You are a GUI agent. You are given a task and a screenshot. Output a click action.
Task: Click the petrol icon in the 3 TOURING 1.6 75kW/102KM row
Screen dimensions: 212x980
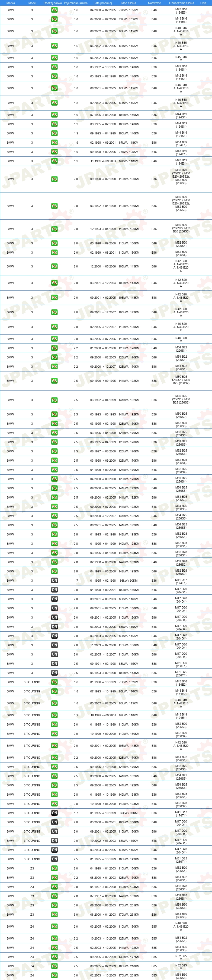click(54, 682)
